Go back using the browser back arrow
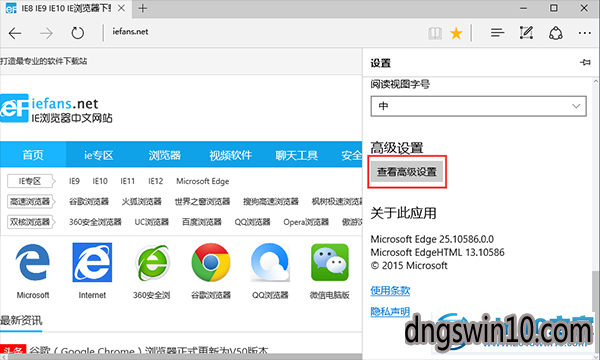The height and width of the screenshot is (360, 600). (x=15, y=34)
